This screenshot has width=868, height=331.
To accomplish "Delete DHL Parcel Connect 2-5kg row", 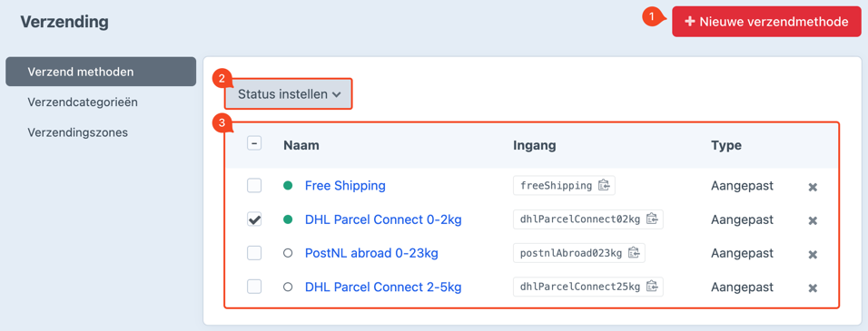I will tap(813, 287).
